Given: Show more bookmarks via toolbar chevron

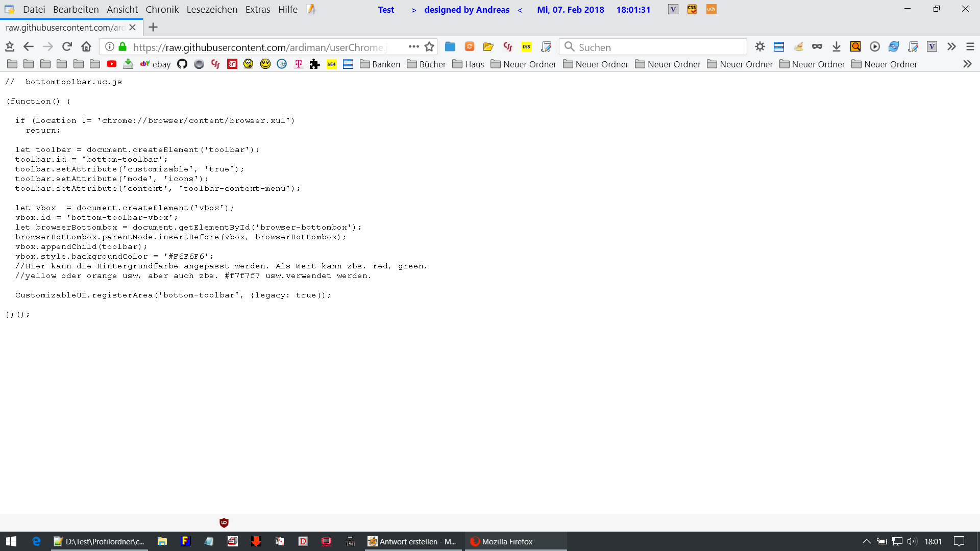Looking at the screenshot, I should coord(967,64).
